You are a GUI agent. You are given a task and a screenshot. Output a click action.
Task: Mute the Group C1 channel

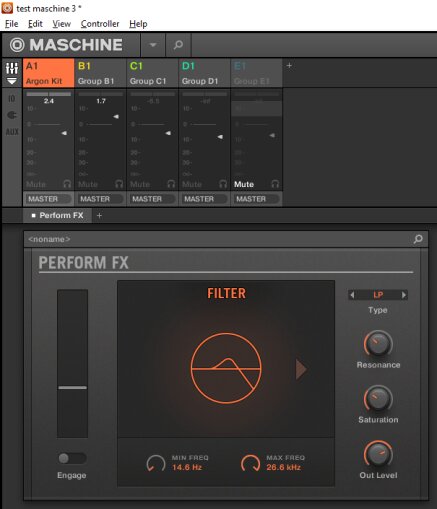tap(140, 184)
